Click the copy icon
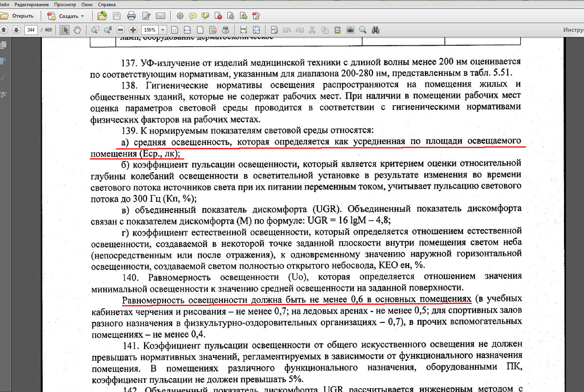 (325, 30)
